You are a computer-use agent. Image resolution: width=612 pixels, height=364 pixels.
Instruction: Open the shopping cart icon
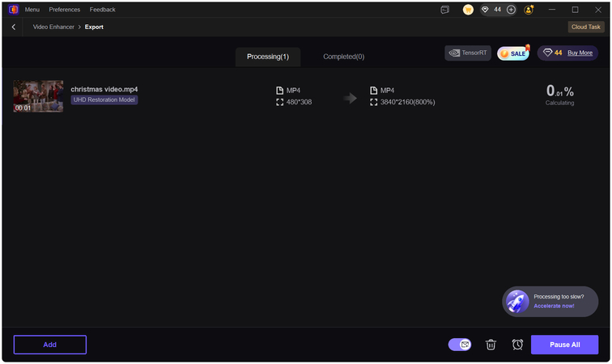468,10
